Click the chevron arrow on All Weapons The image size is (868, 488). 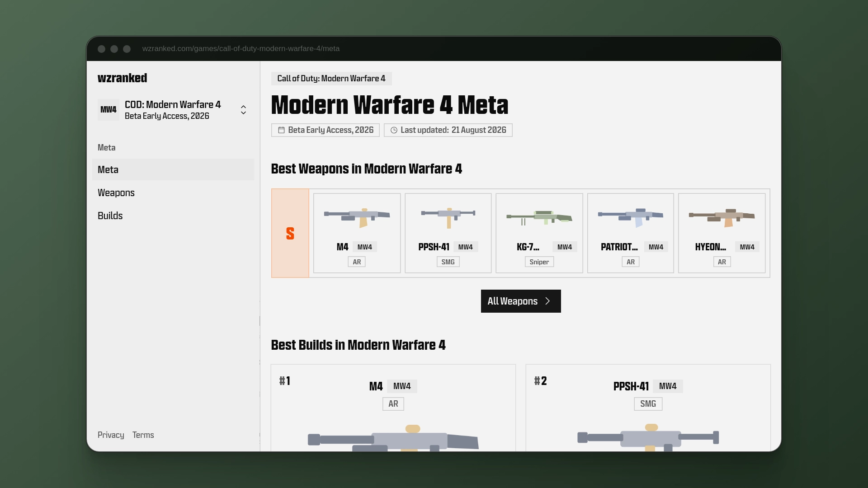[548, 301]
